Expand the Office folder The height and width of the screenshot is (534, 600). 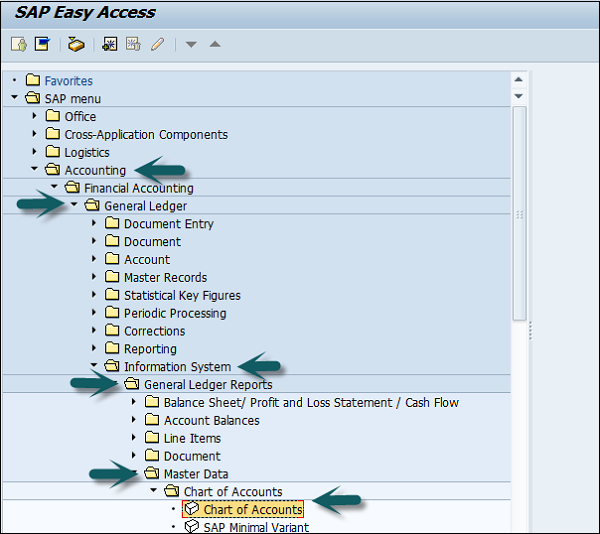(x=34, y=116)
